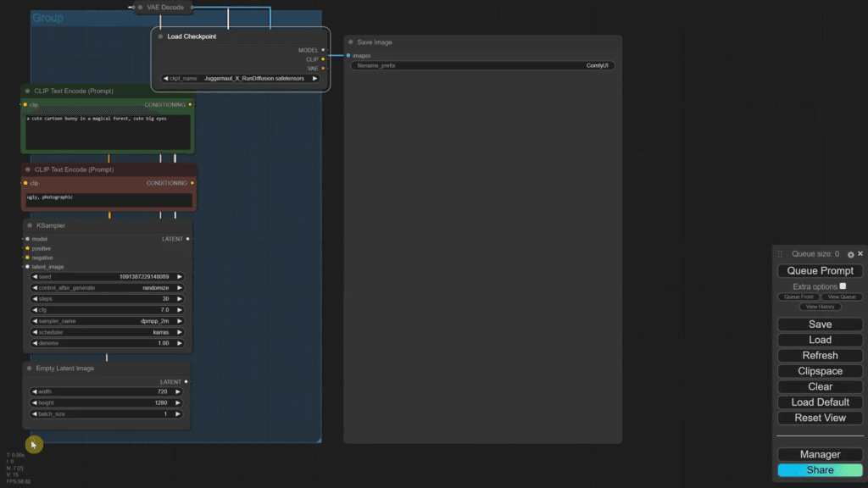The height and width of the screenshot is (488, 868).
Task: Click the LATENT output socket of KSampler
Action: tap(187, 239)
